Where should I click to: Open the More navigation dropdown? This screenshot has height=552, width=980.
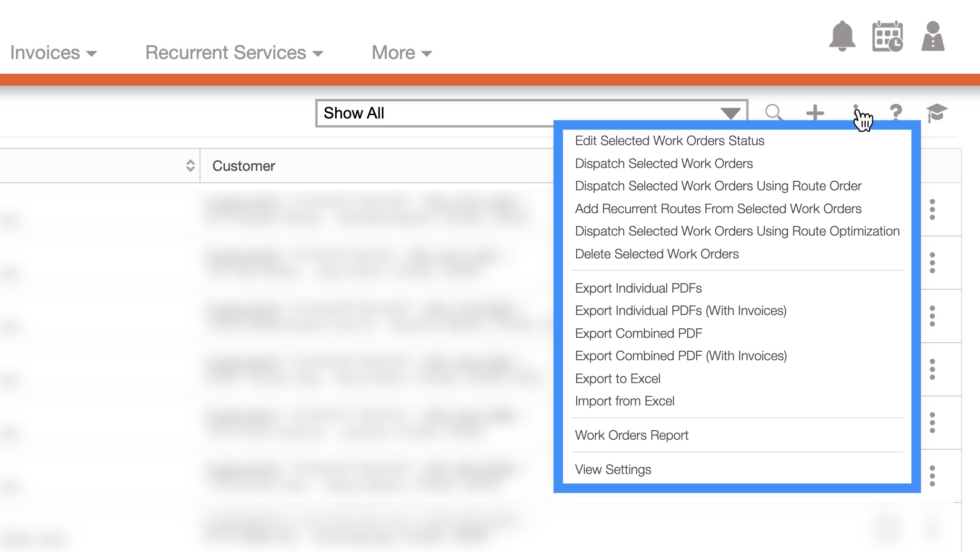click(401, 53)
